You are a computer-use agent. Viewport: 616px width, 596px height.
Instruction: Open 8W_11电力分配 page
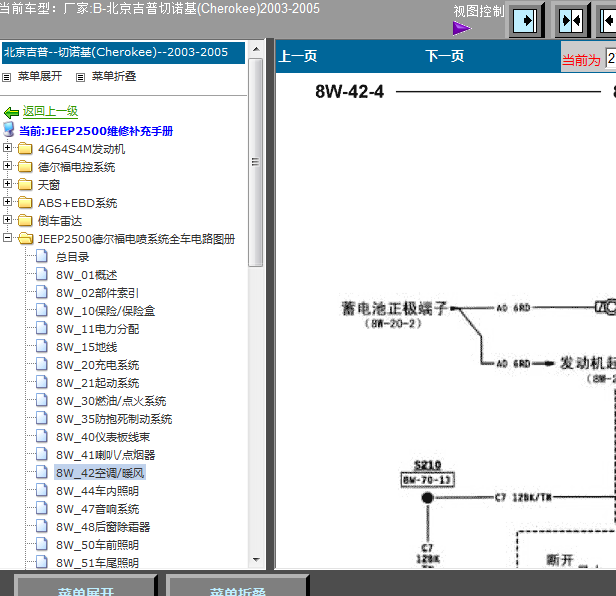(x=97, y=329)
